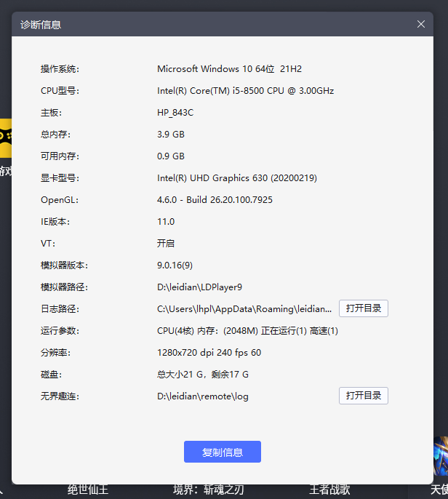The width and height of the screenshot is (448, 499).
Task: Click the Intel UHD Graphics 630 text
Action: (236, 178)
